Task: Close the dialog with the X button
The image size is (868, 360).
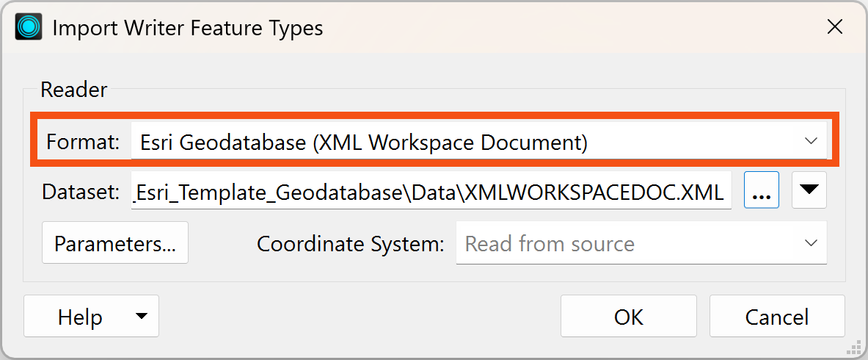Action: pos(835,27)
